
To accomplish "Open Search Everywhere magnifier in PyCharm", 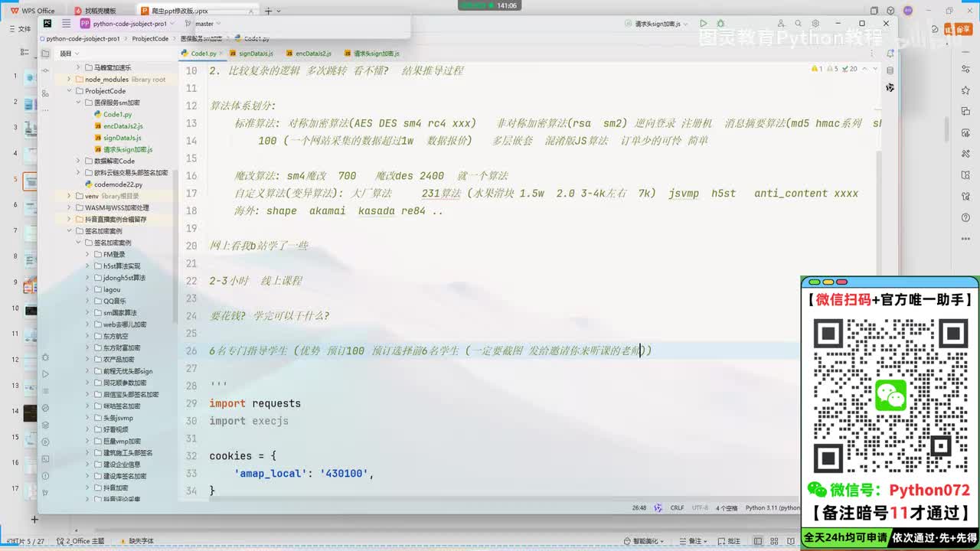I will point(798,24).
